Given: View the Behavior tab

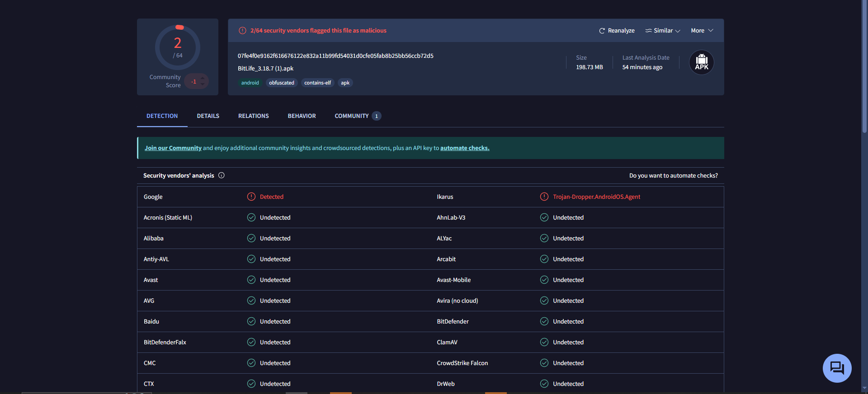Looking at the screenshot, I should click(x=302, y=116).
